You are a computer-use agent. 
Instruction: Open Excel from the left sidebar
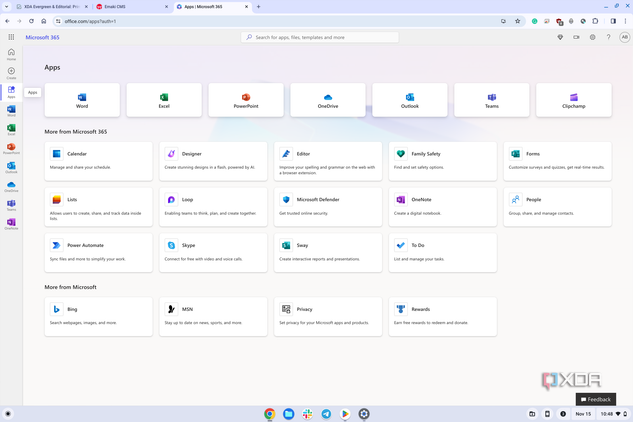pos(11,130)
